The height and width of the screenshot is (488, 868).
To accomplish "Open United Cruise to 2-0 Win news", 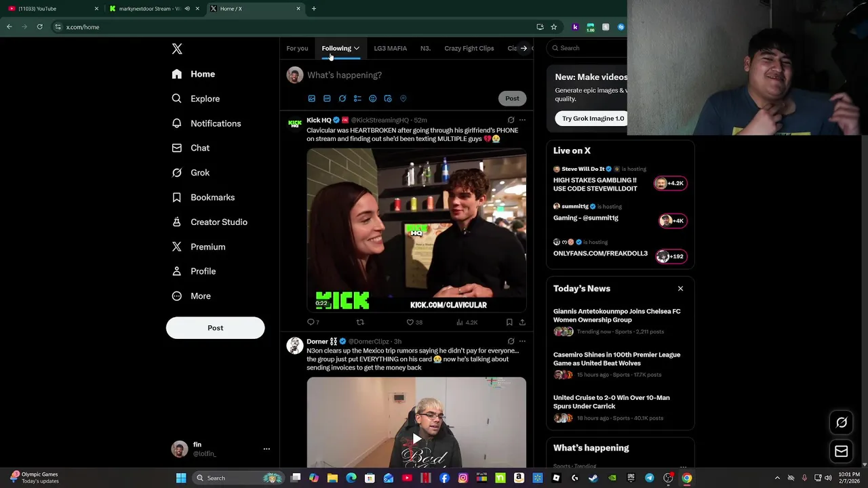I will [x=611, y=402].
